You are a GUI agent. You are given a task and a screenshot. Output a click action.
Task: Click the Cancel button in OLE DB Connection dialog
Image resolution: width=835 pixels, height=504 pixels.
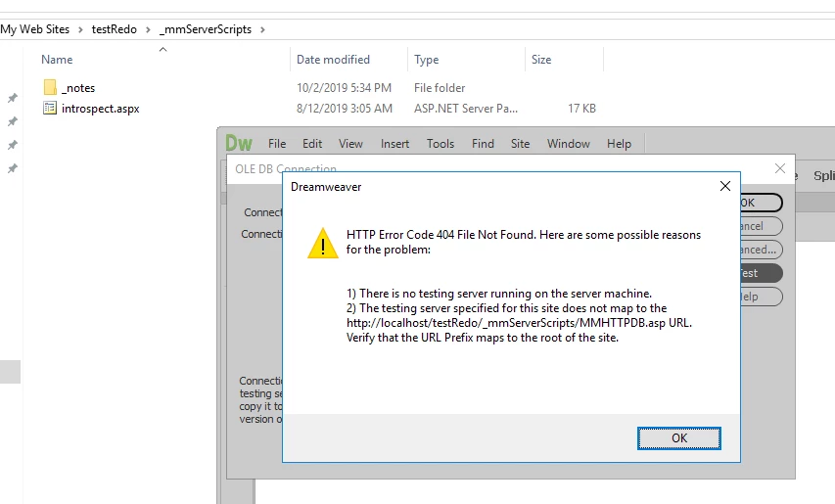[x=761, y=226]
